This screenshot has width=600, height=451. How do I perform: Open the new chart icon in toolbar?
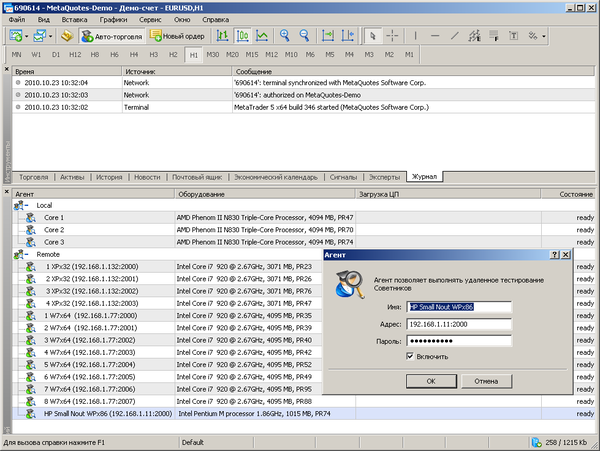pos(16,36)
